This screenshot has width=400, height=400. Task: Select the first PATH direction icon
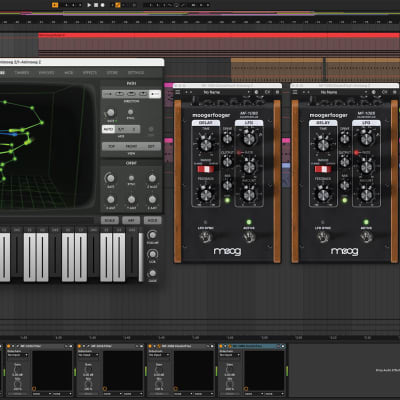(x=108, y=94)
